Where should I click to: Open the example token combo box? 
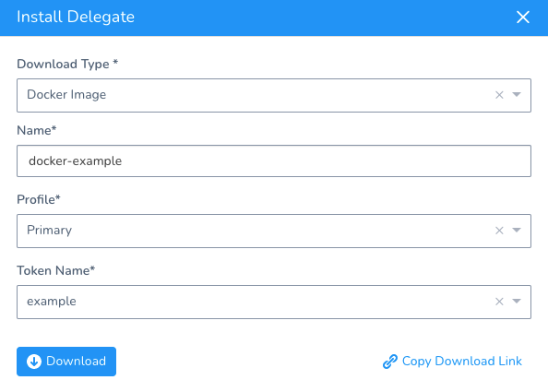pos(274,302)
